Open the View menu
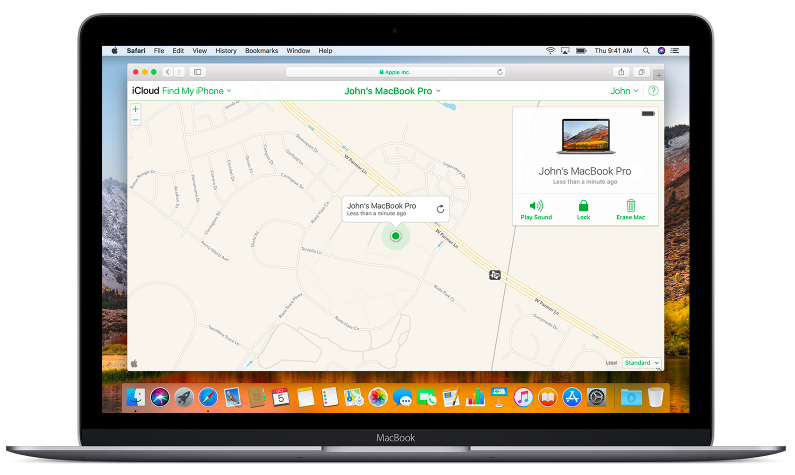The image size is (795, 475). click(x=199, y=51)
